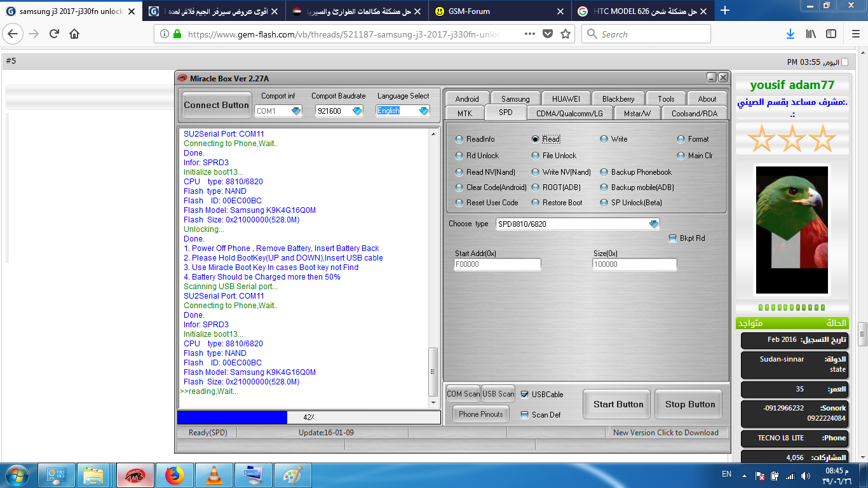This screenshot has height=488, width=868.
Task: Switch to the Coolsand/RDA tab
Action: tap(695, 113)
